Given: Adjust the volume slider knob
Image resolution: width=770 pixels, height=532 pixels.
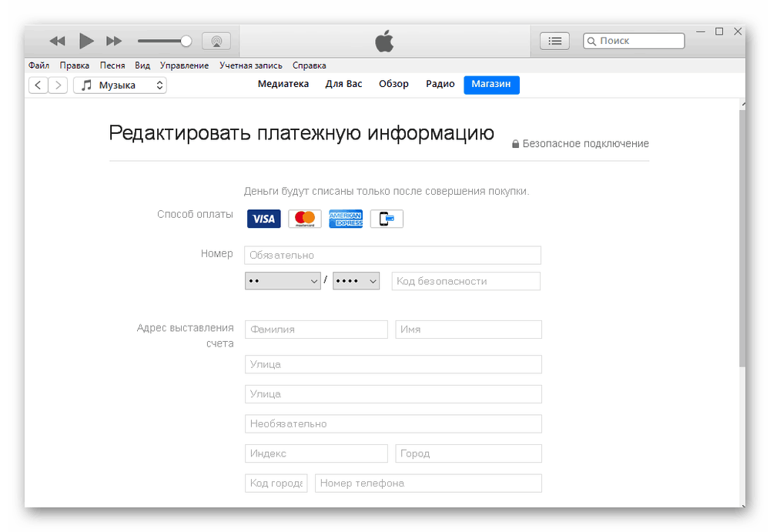Looking at the screenshot, I should pos(186,41).
